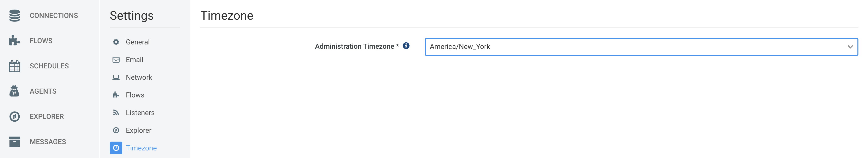The height and width of the screenshot is (158, 868).
Task: Navigate to SCHEDULES page
Action: pyautogui.click(x=49, y=66)
